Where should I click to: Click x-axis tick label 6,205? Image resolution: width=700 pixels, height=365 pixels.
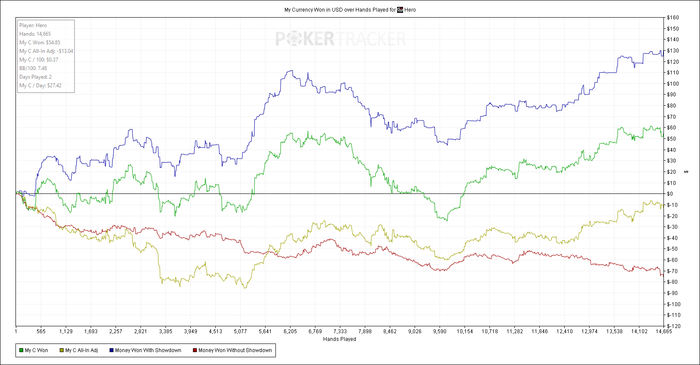point(290,332)
